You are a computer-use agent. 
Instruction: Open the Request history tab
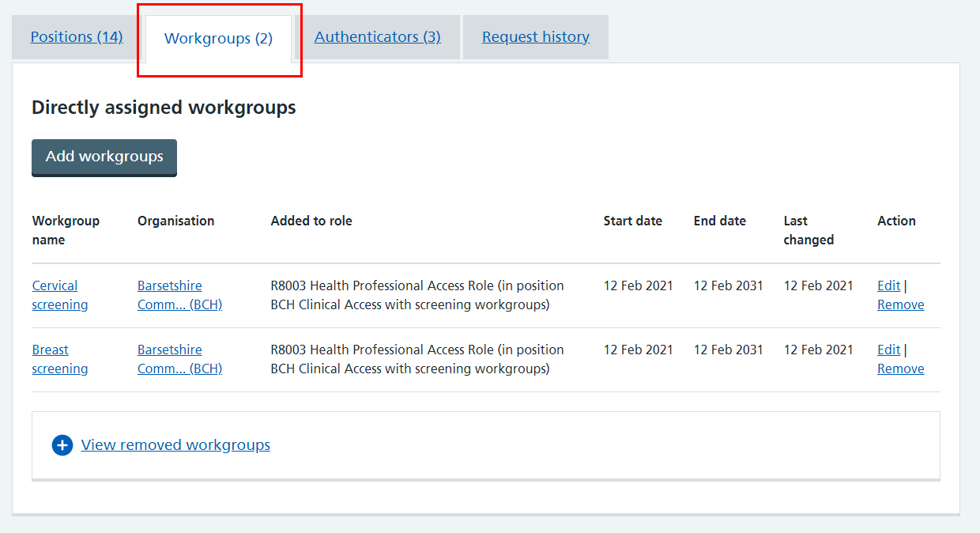click(x=536, y=36)
